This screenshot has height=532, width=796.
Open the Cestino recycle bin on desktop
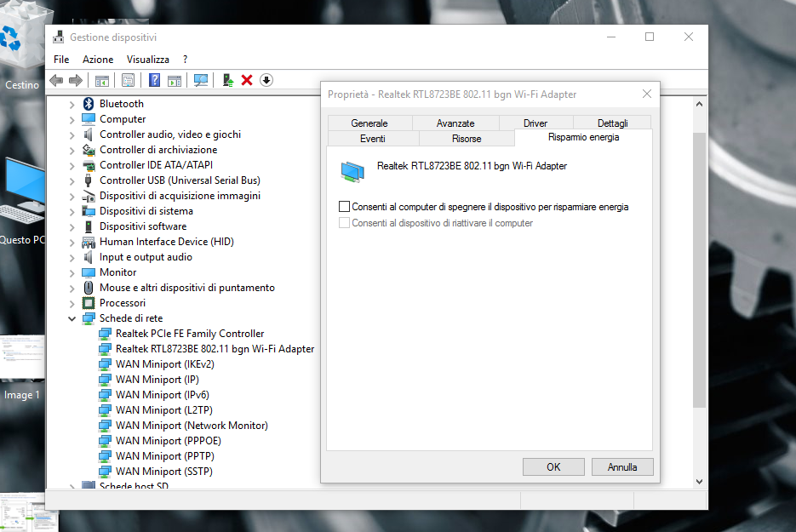click(22, 46)
